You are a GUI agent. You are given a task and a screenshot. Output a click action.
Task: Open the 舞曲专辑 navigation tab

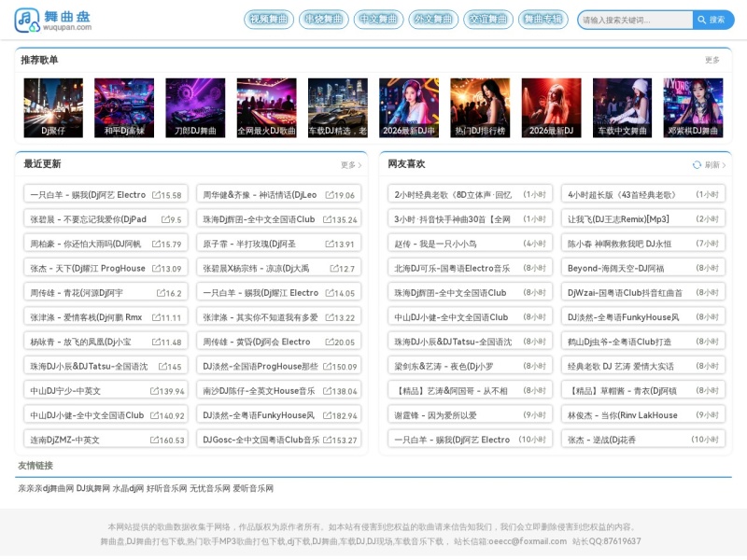pyautogui.click(x=543, y=20)
